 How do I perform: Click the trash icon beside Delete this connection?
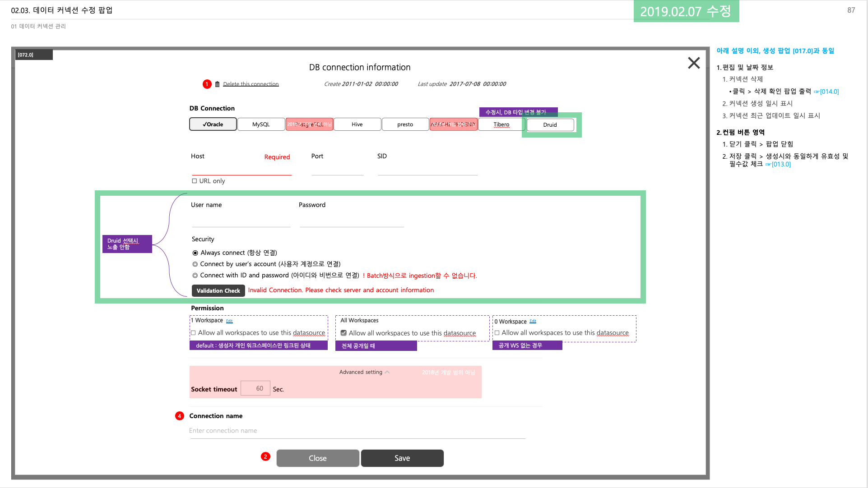coord(217,84)
